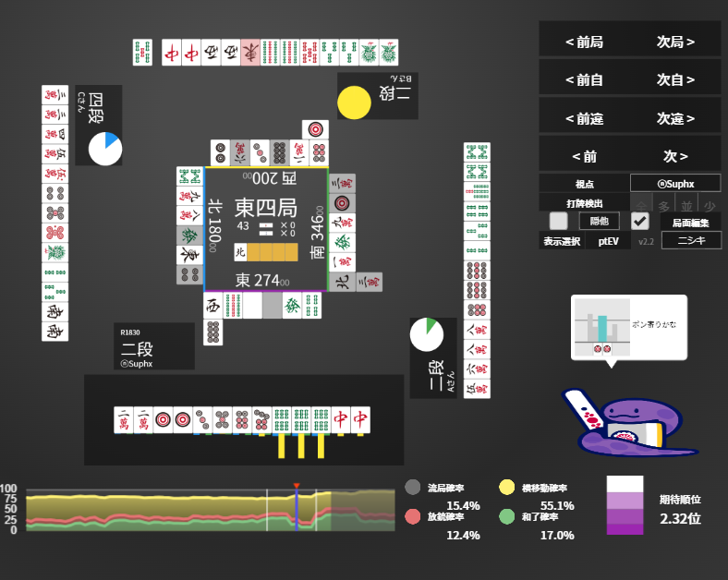Jump to next mismatch 次違>

click(x=675, y=119)
